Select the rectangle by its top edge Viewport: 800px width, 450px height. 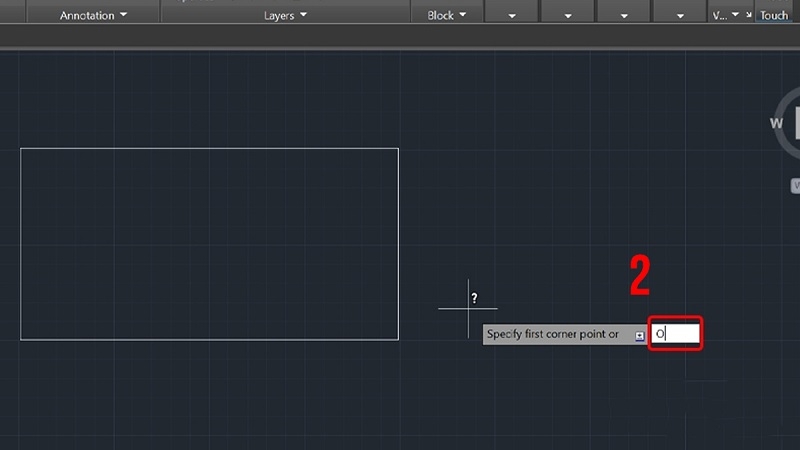209,148
